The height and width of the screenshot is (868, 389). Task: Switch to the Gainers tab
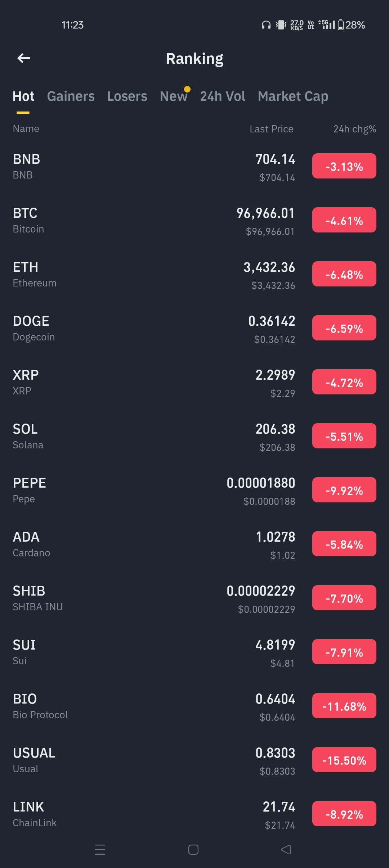(x=71, y=96)
